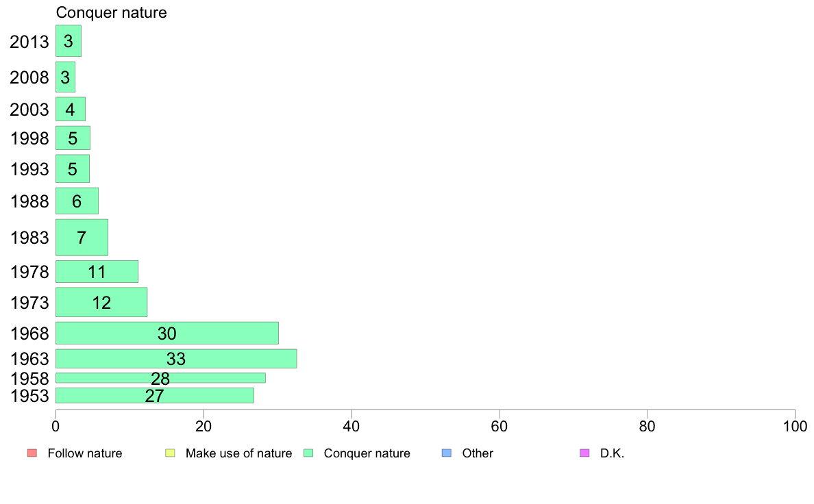The image size is (814, 504).
Task: Select the 1988 bar labeled 6
Action: pyautogui.click(x=77, y=201)
